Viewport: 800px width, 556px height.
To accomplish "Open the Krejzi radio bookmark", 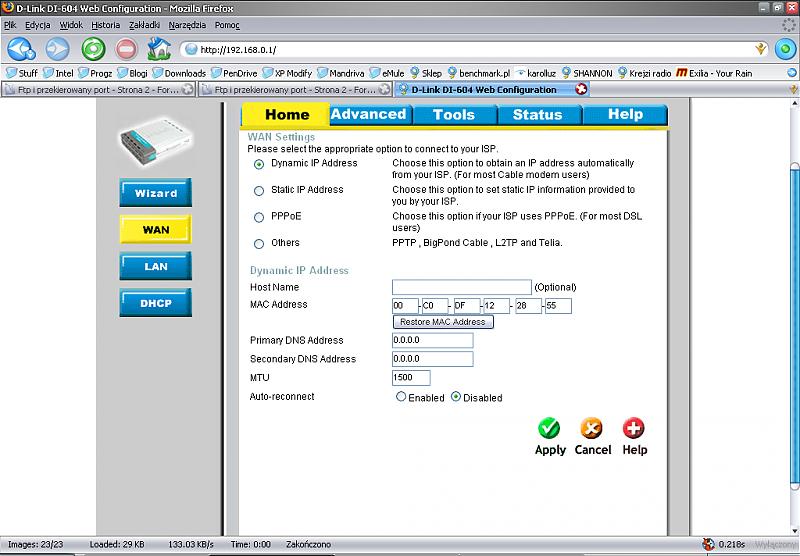I will click(x=644, y=73).
